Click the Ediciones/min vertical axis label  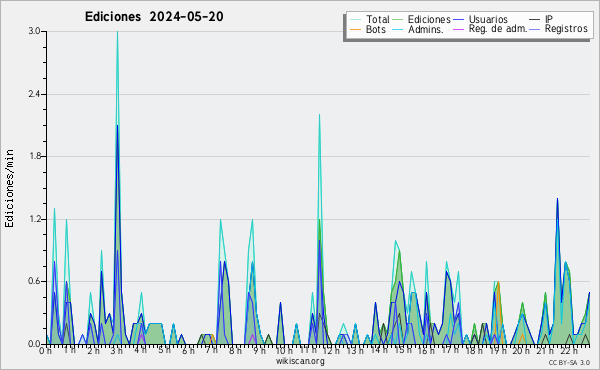click(x=9, y=188)
